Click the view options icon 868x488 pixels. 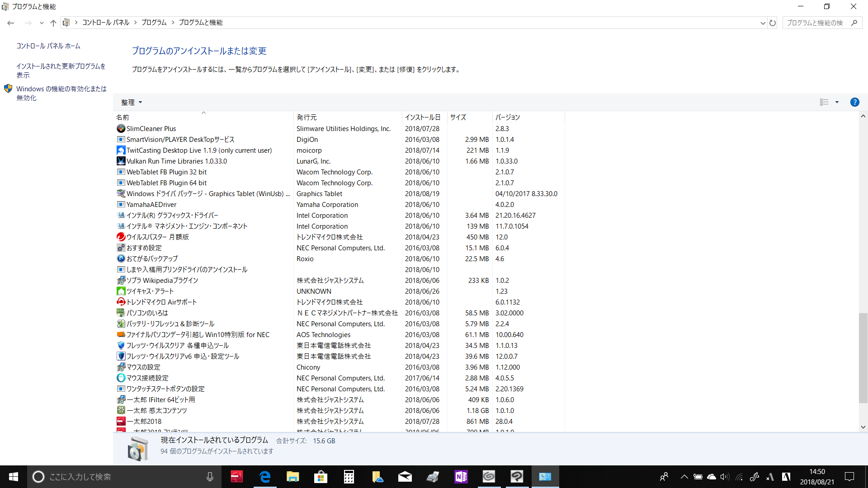(x=824, y=102)
